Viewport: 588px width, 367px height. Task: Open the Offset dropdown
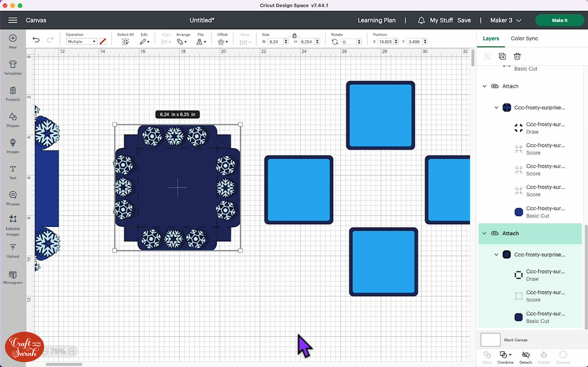(222, 42)
